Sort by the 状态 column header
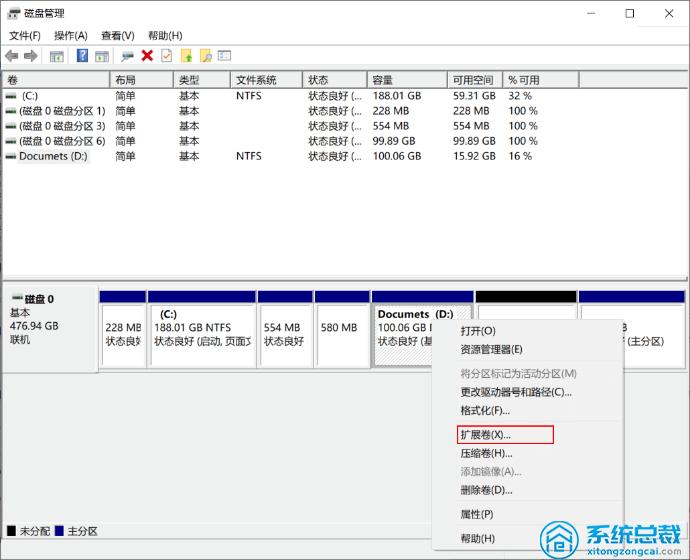Screen dimensions: 690x560 click(x=335, y=80)
